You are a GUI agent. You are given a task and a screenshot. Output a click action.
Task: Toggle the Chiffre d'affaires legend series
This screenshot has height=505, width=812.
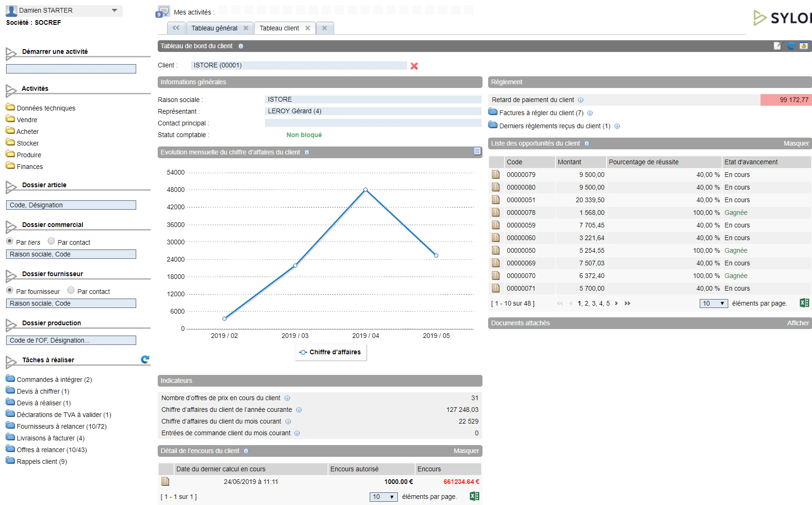[x=330, y=352]
